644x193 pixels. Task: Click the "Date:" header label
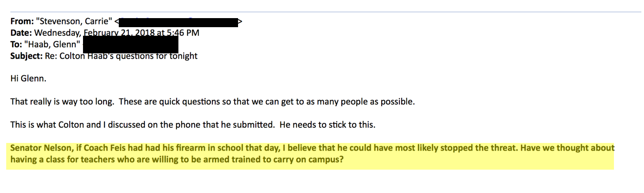pyautogui.click(x=21, y=33)
